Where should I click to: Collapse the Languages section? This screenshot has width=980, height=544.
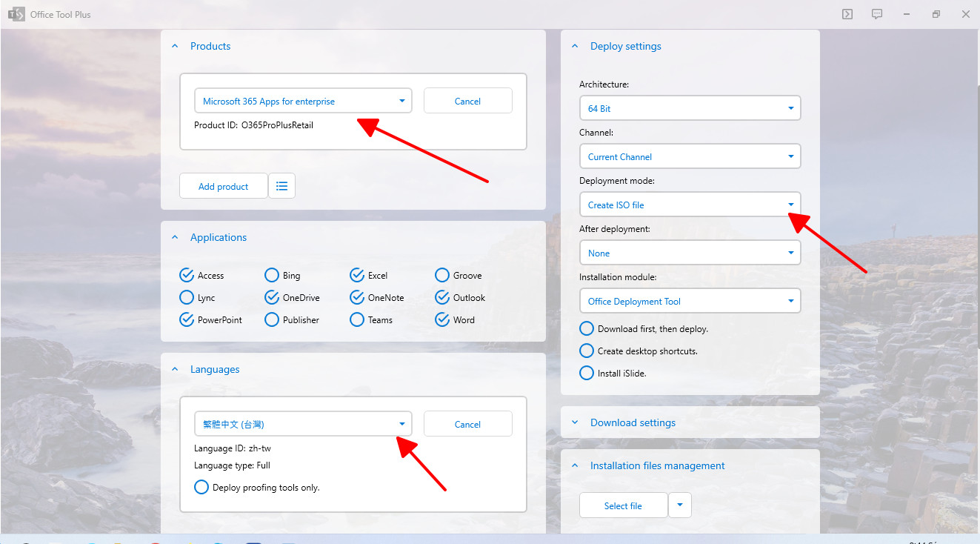(176, 369)
